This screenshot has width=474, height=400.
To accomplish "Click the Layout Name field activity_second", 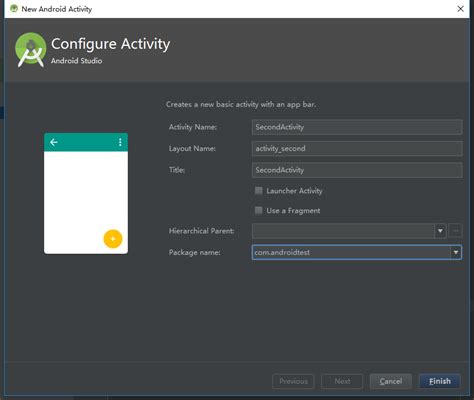I will (357, 149).
